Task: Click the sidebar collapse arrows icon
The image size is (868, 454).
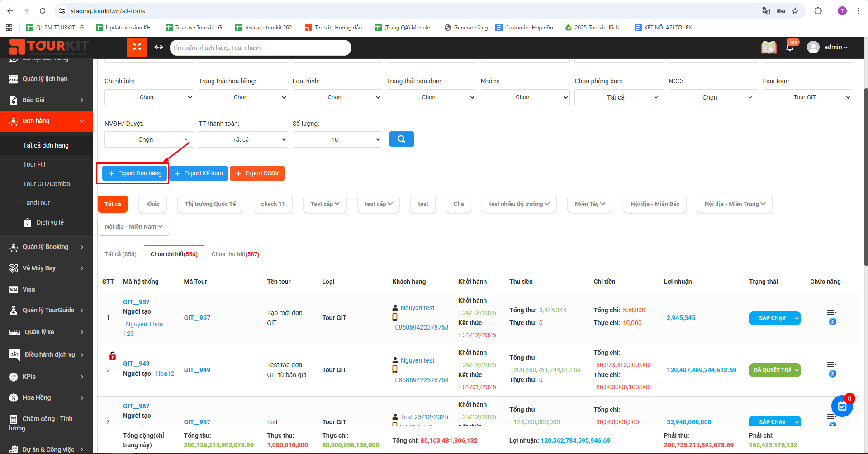Action: click(x=159, y=47)
